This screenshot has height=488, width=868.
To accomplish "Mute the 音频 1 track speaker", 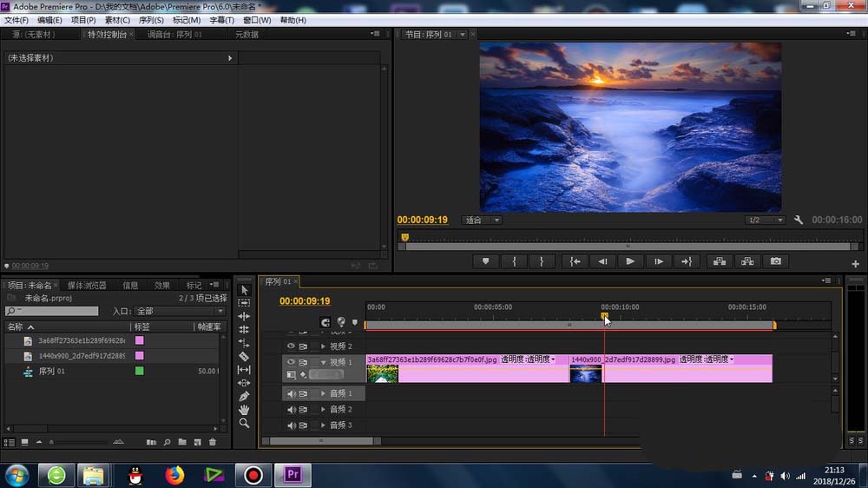I will pos(292,393).
